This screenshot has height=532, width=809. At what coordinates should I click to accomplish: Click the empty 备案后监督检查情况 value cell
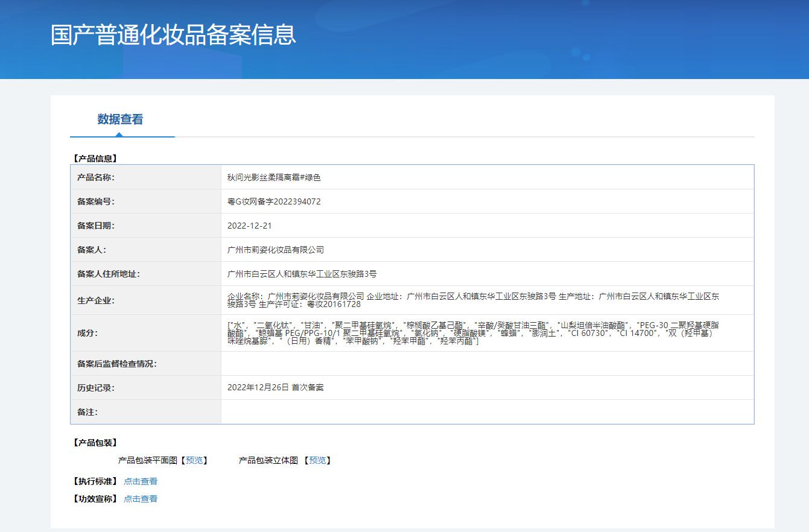(x=487, y=364)
